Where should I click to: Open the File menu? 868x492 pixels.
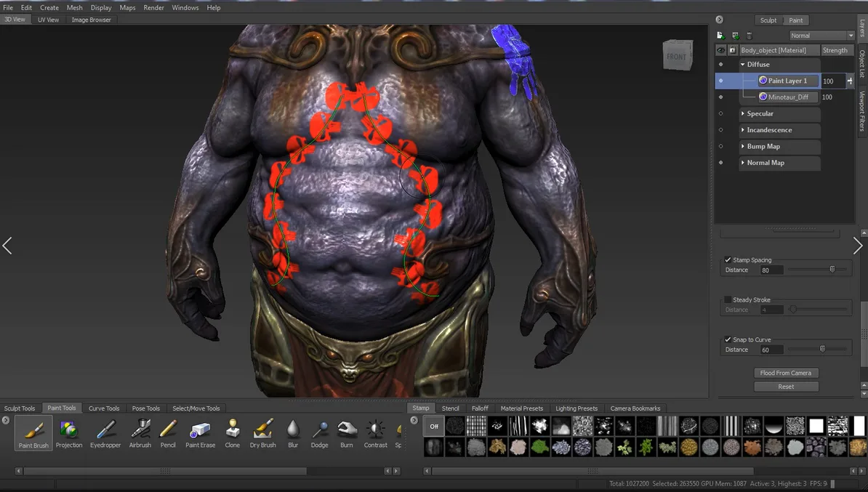point(8,8)
